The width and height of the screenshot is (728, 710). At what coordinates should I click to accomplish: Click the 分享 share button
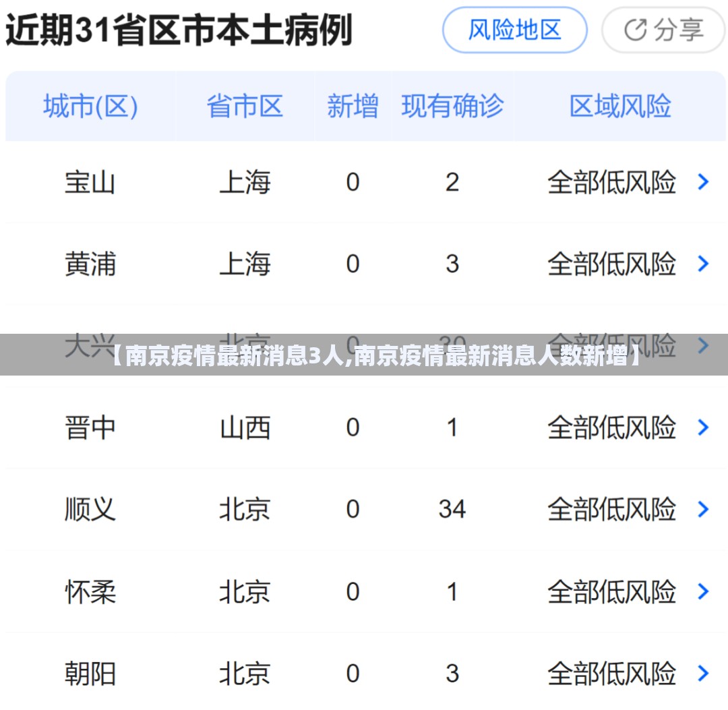tap(663, 30)
